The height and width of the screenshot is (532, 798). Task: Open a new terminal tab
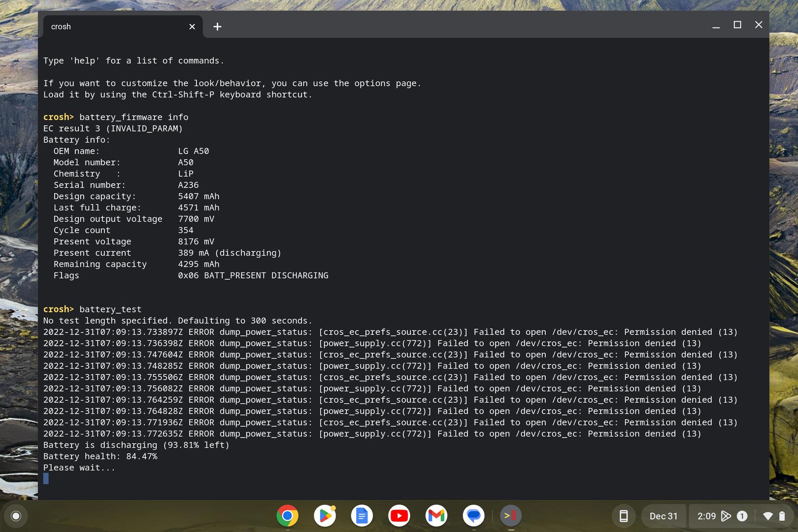[217, 27]
